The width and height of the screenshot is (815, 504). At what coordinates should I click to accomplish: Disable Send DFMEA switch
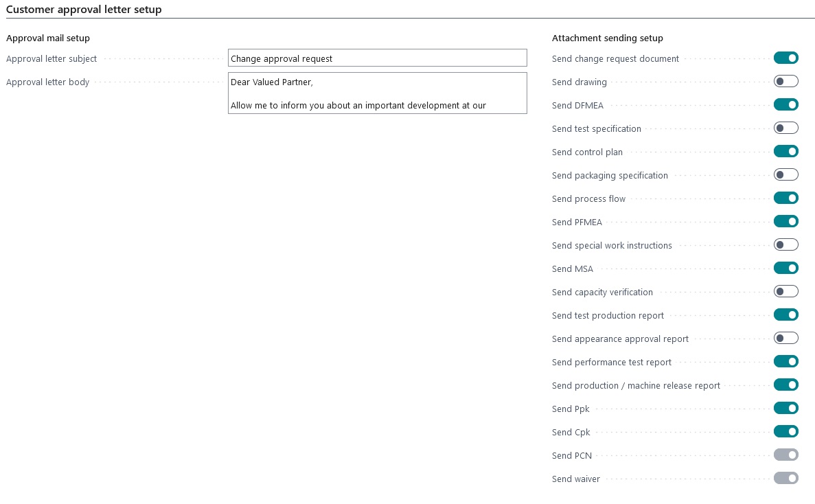(x=785, y=105)
